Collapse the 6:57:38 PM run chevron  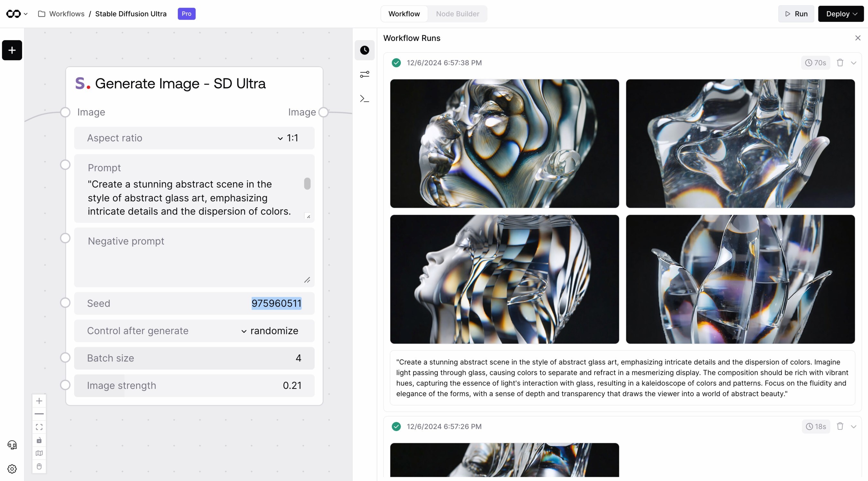tap(854, 63)
